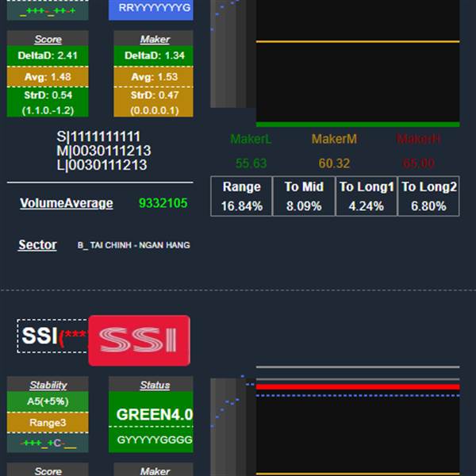Click the RRYYYYYYYYG sequence on blue background
Image resolution: width=476 pixels, height=476 pixels.
[155, 8]
